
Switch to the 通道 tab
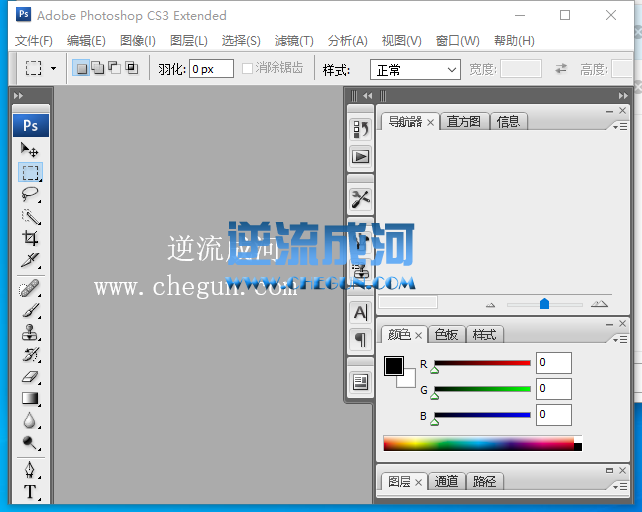coord(446,481)
